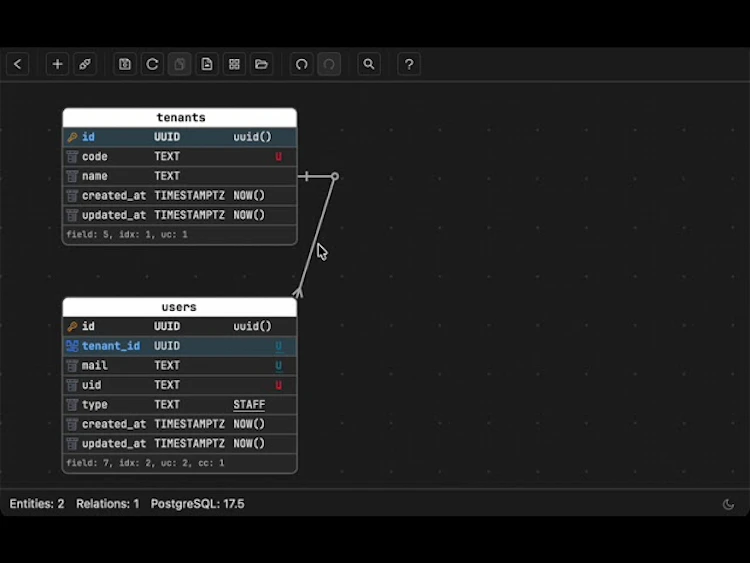
Task: Click 'created_at' in the tenants table
Action: [x=114, y=196]
